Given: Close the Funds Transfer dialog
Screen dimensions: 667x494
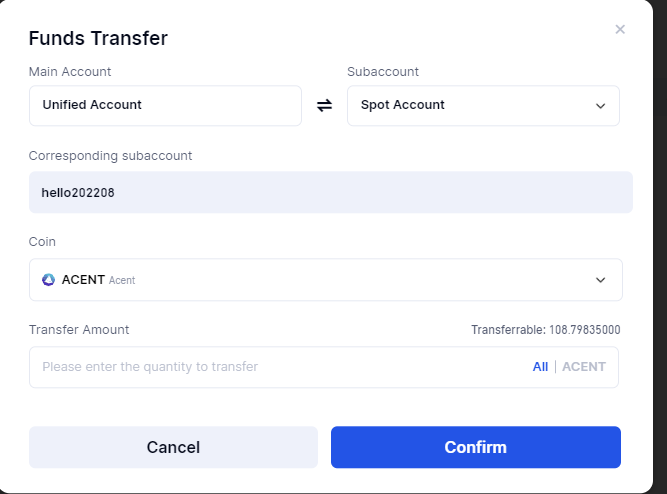Looking at the screenshot, I should pos(620,30).
